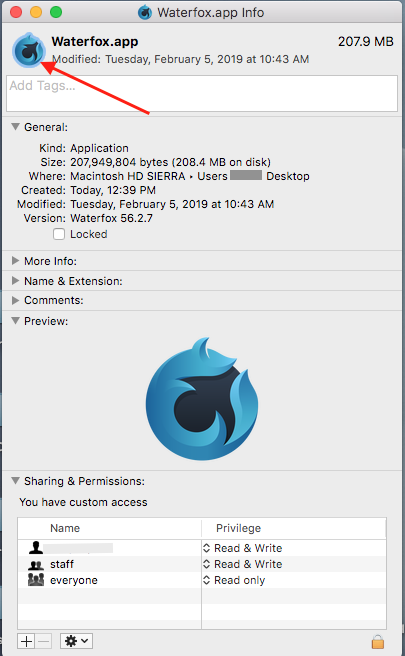Select the staff row in permissions
Viewport: 405px width, 656px height.
(202, 564)
